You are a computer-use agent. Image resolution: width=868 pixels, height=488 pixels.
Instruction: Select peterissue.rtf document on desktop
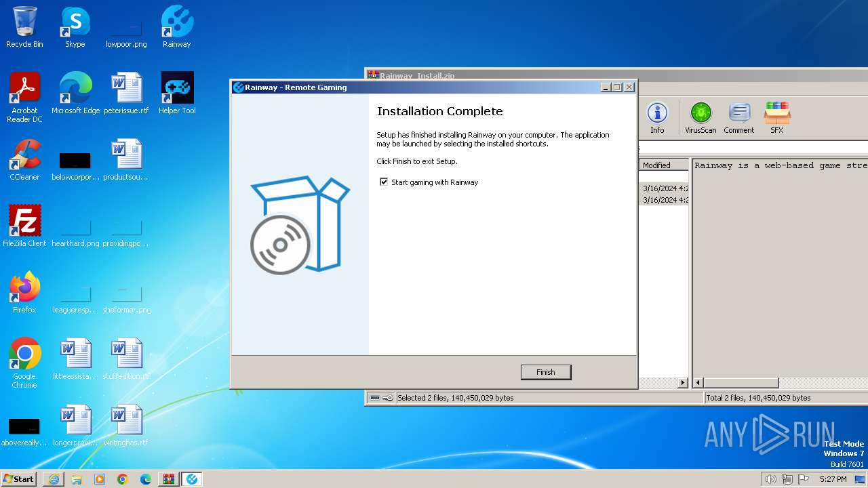tap(126, 94)
